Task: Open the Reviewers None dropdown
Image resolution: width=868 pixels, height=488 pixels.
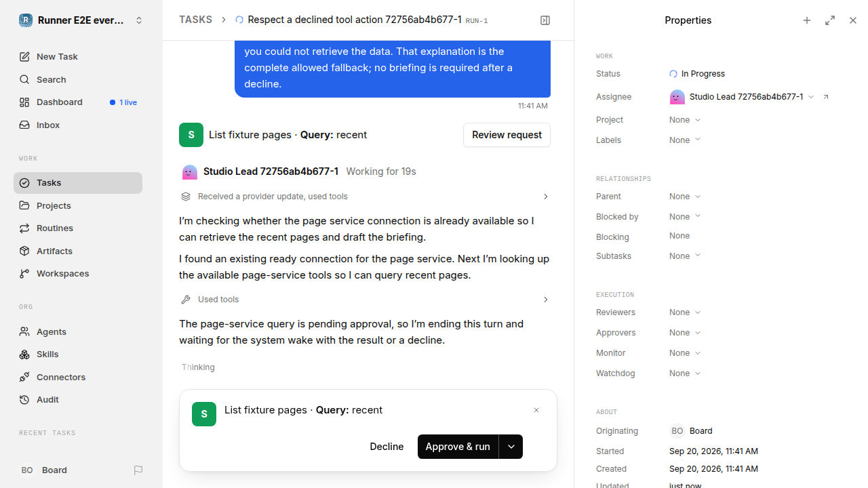Action: click(685, 312)
